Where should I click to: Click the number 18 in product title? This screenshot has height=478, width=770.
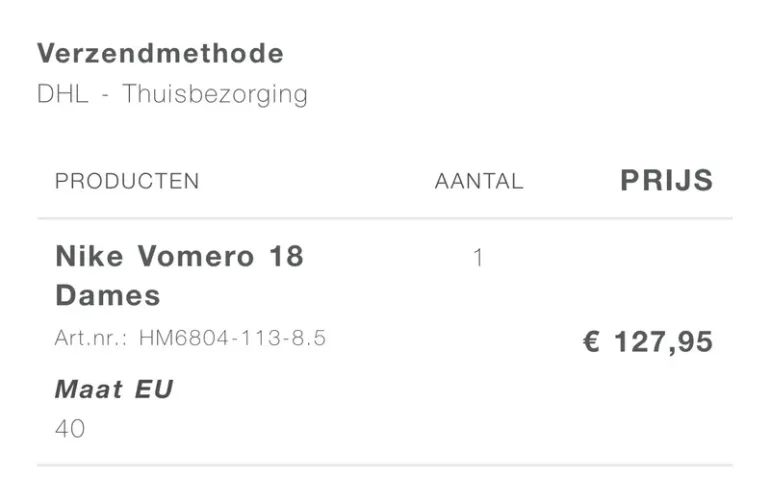pos(286,256)
